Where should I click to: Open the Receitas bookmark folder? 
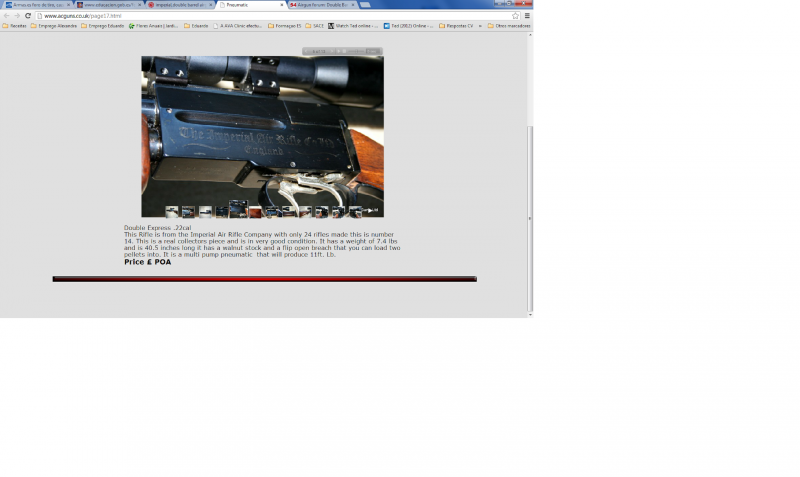tap(16, 26)
